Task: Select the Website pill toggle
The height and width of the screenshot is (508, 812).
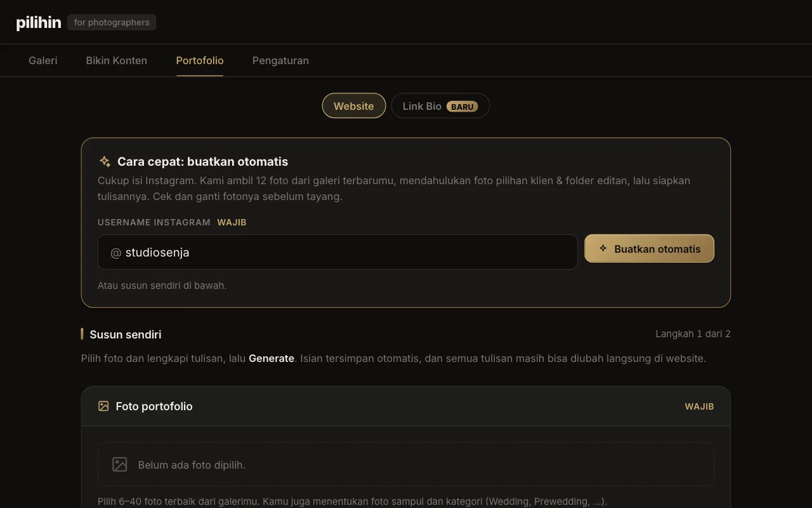Action: coord(354,106)
